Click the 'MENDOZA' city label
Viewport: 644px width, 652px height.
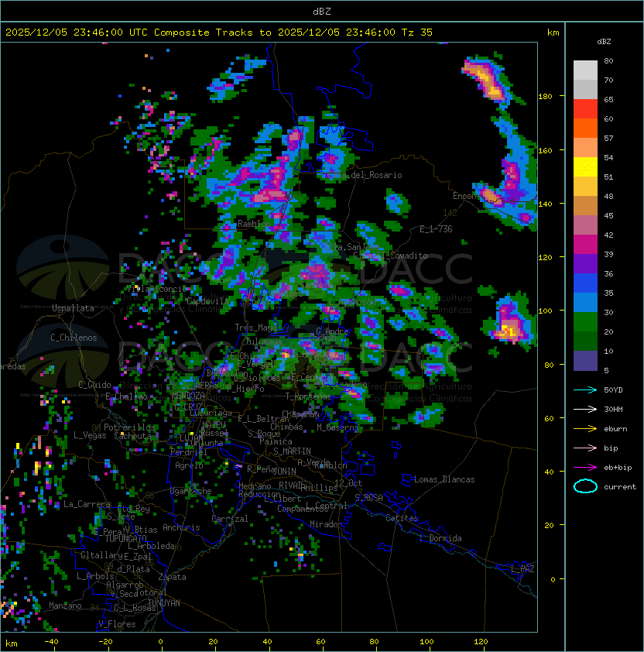(x=188, y=395)
